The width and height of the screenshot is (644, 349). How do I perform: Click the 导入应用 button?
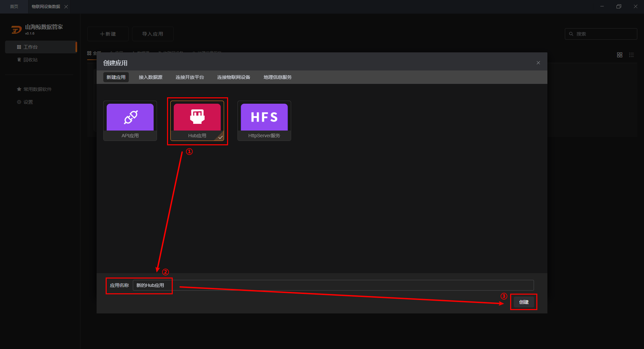click(153, 34)
